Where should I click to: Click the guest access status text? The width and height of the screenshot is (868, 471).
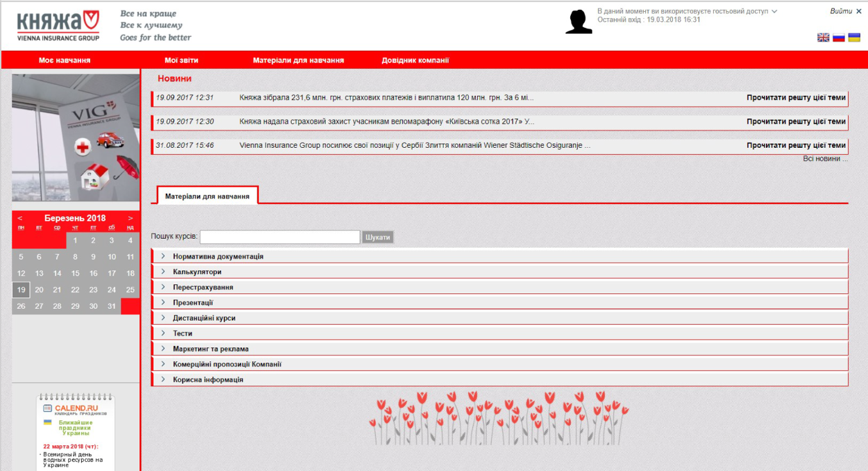[x=683, y=11]
